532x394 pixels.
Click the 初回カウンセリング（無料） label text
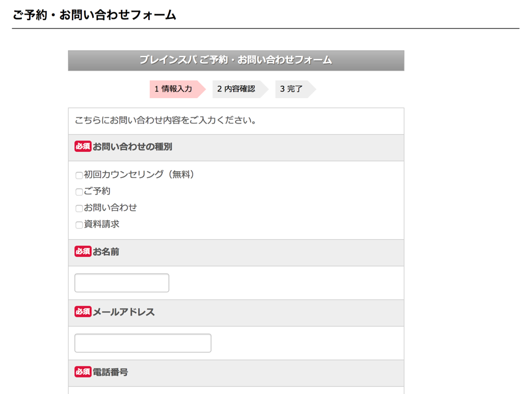(139, 174)
